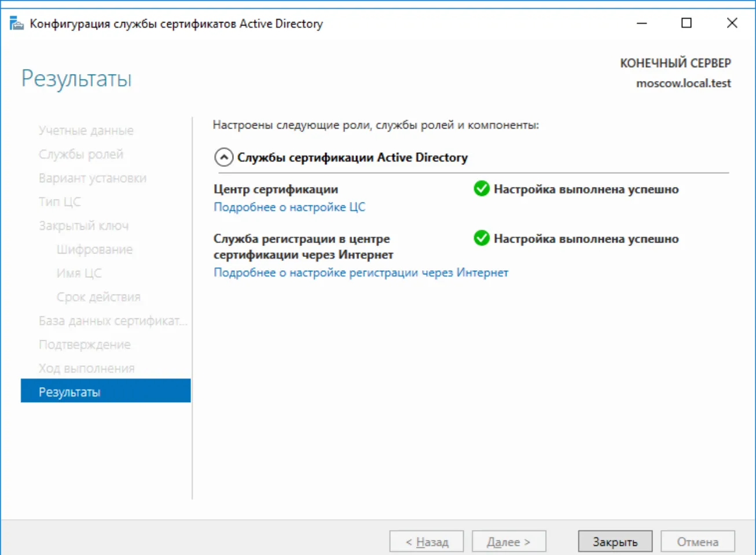
Task: Click the wizard app icon in title bar
Action: (17, 23)
